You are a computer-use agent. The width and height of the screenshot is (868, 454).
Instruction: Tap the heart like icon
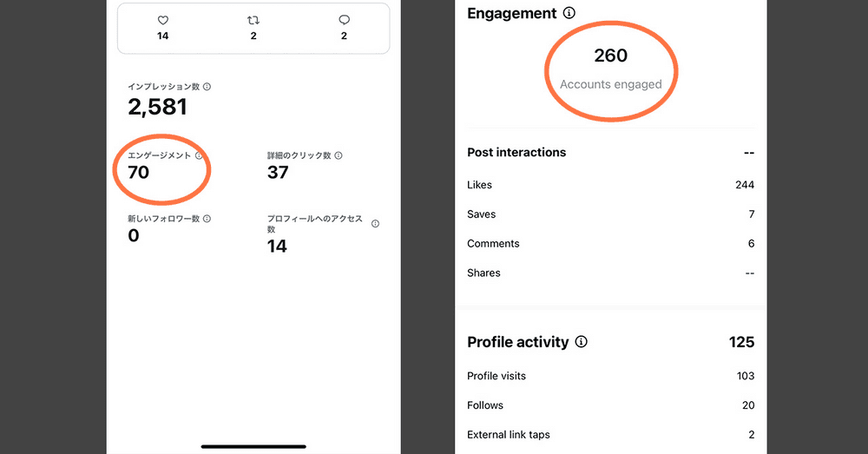[x=163, y=20]
